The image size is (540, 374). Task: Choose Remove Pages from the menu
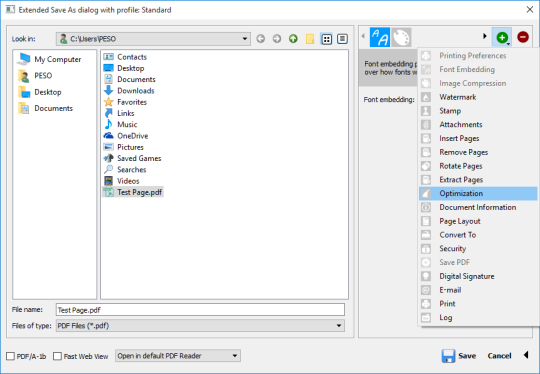click(478, 152)
